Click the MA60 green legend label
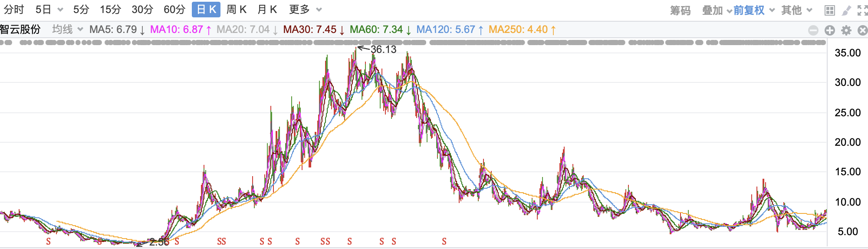The width and height of the screenshot is (868, 249). coord(376,29)
